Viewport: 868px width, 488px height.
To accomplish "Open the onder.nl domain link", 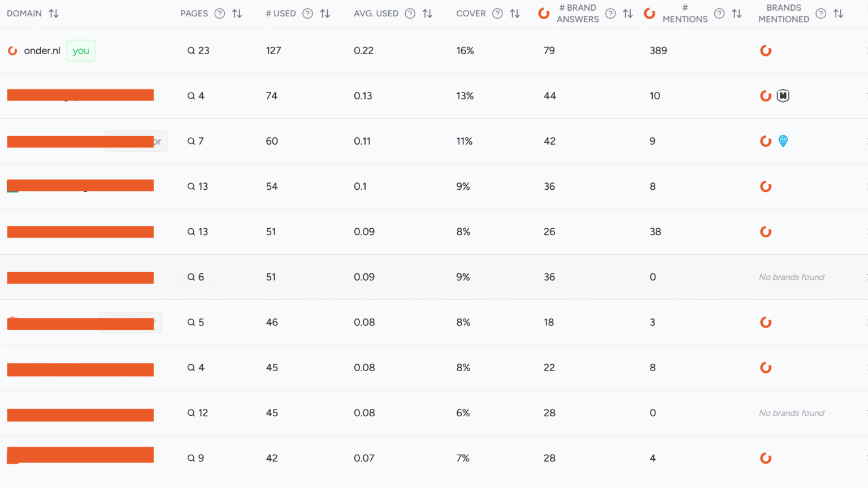I will (x=42, y=51).
